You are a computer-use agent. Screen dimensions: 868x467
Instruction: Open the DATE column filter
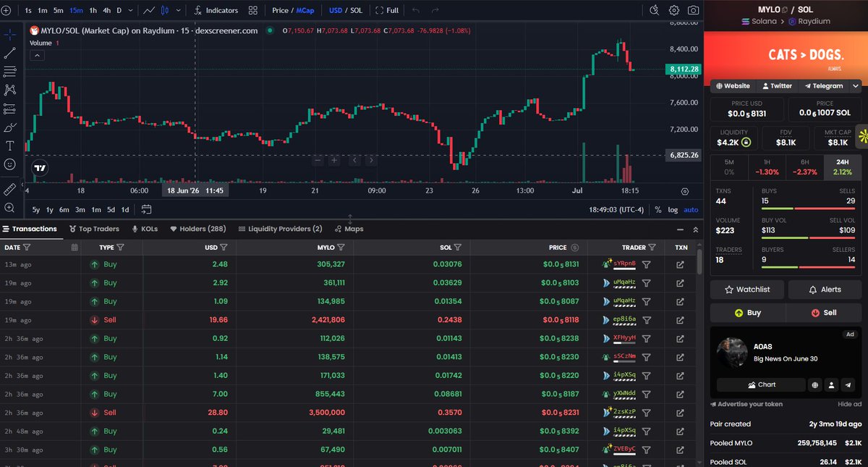click(x=27, y=247)
